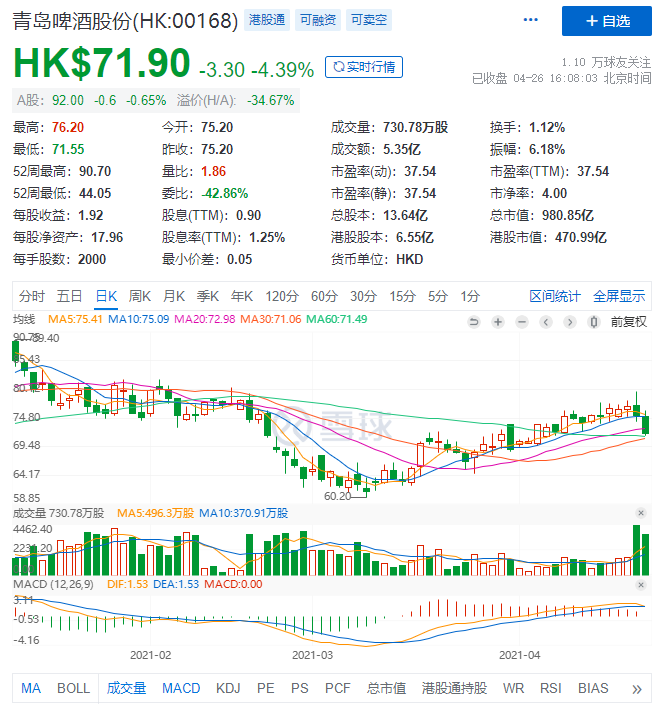The height and width of the screenshot is (710, 661).
Task: Toggle the 总市值 indicator
Action: (386, 688)
